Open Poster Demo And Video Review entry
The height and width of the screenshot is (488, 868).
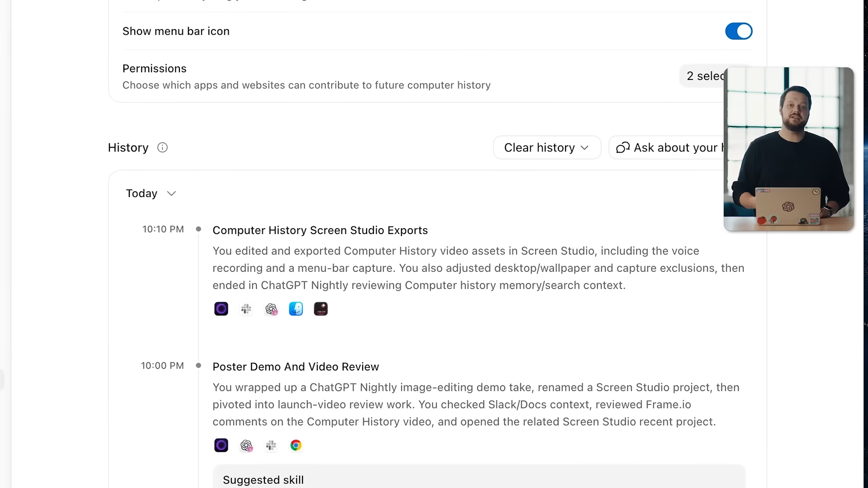click(x=296, y=367)
